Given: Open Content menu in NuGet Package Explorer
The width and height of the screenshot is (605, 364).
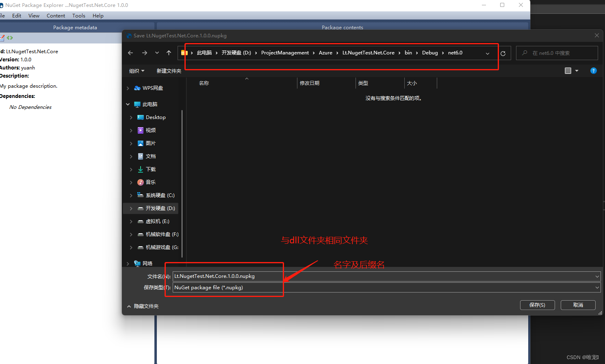Looking at the screenshot, I should coord(56,16).
